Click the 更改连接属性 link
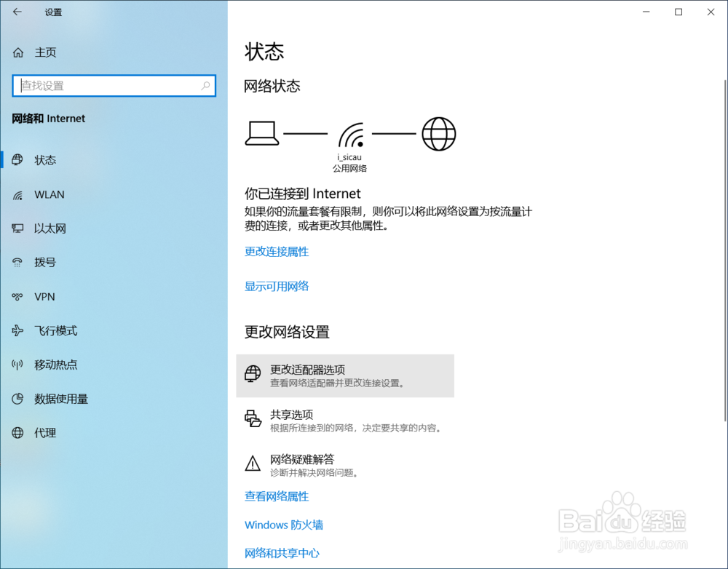The height and width of the screenshot is (569, 728). [x=277, y=251]
